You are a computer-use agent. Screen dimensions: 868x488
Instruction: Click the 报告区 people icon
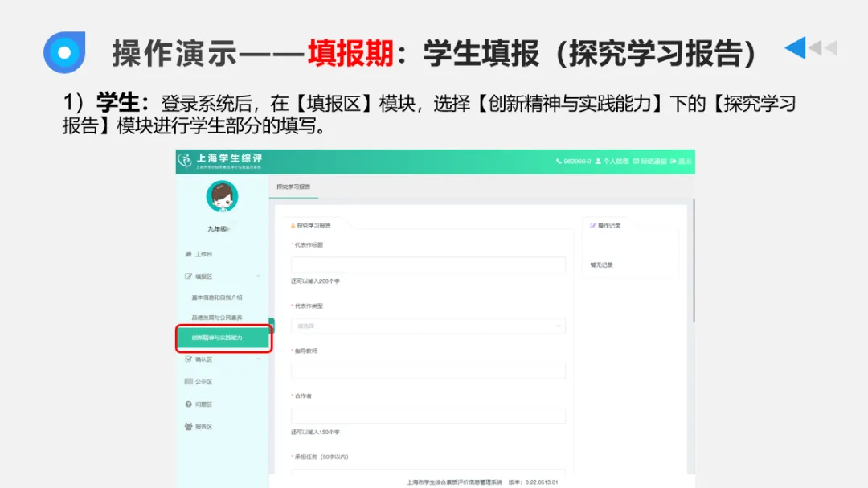click(x=188, y=427)
